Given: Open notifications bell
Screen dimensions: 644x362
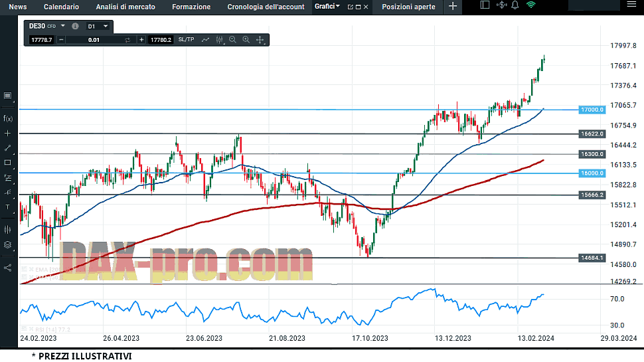Looking at the screenshot, I should point(515,5).
